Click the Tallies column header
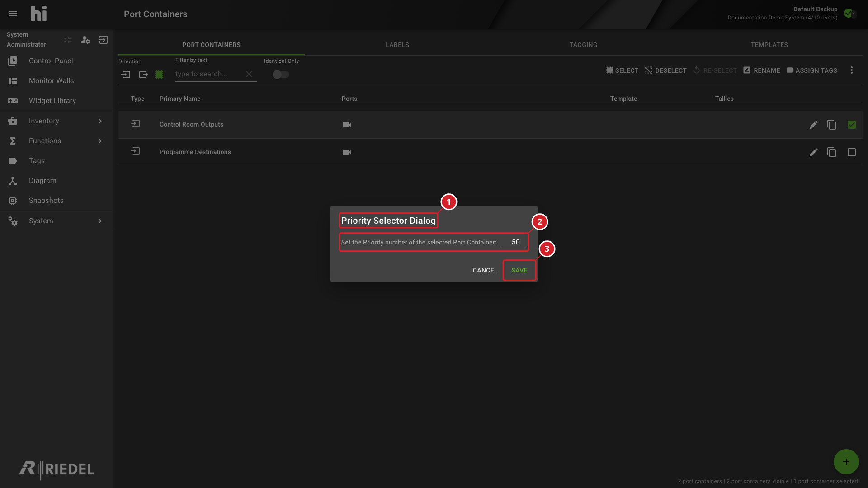868x488 pixels. point(724,99)
